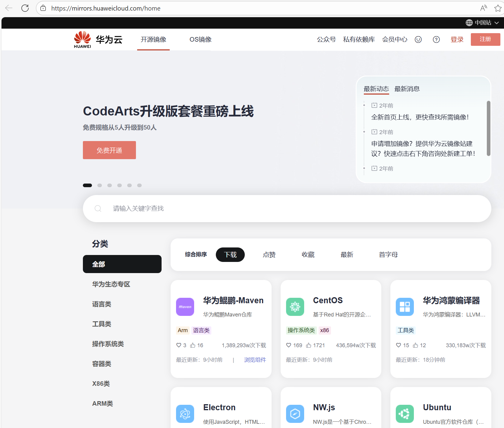The width and height of the screenshot is (504, 428).
Task: Click the 华为鸿蒙编译器 blue icon
Action: click(405, 307)
